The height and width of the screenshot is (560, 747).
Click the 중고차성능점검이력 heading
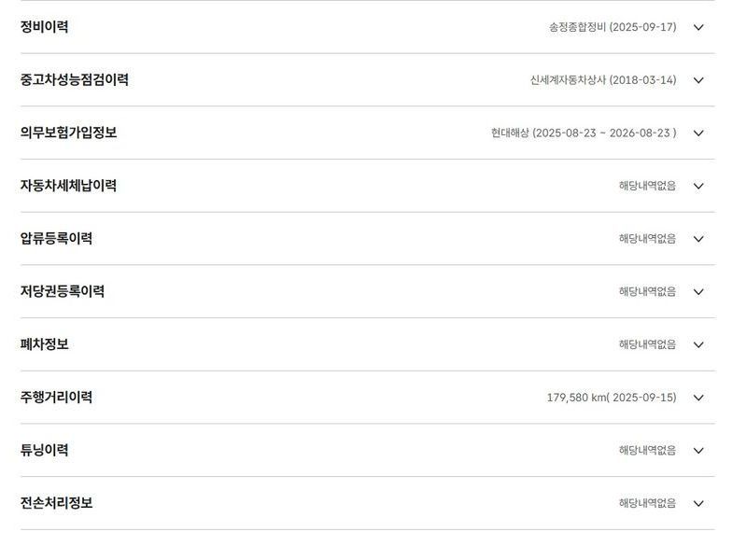click(x=75, y=80)
